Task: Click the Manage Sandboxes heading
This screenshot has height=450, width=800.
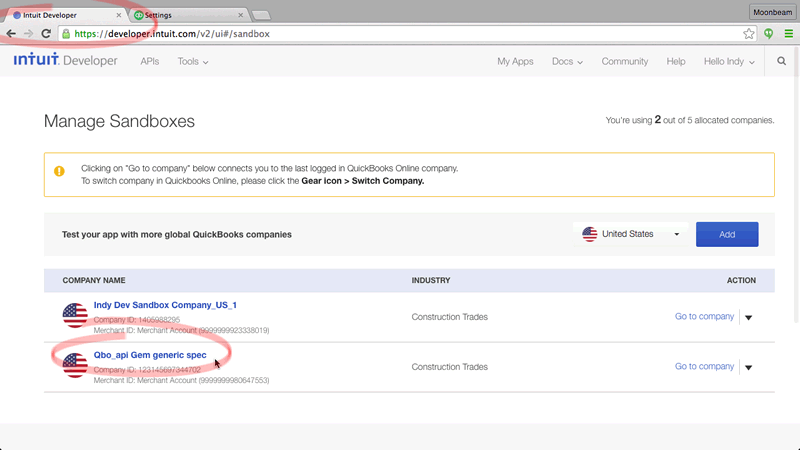Action: tap(119, 121)
